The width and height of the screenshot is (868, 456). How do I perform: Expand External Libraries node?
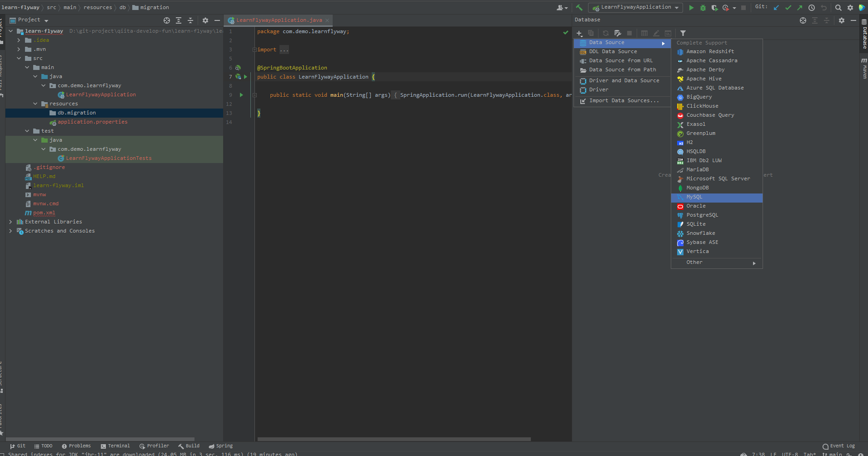coord(11,222)
